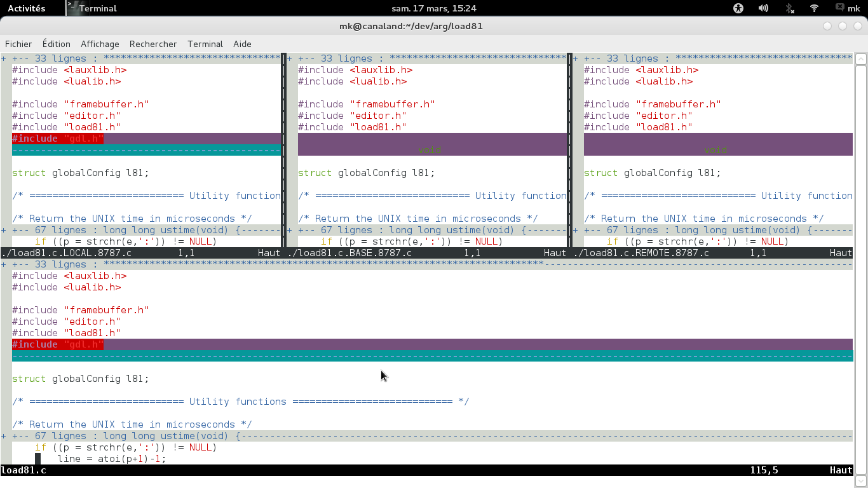Viewport: 868px width, 488px height.
Task: Expand the 67 lignes ustime fold in BASE pane
Action: [405, 230]
